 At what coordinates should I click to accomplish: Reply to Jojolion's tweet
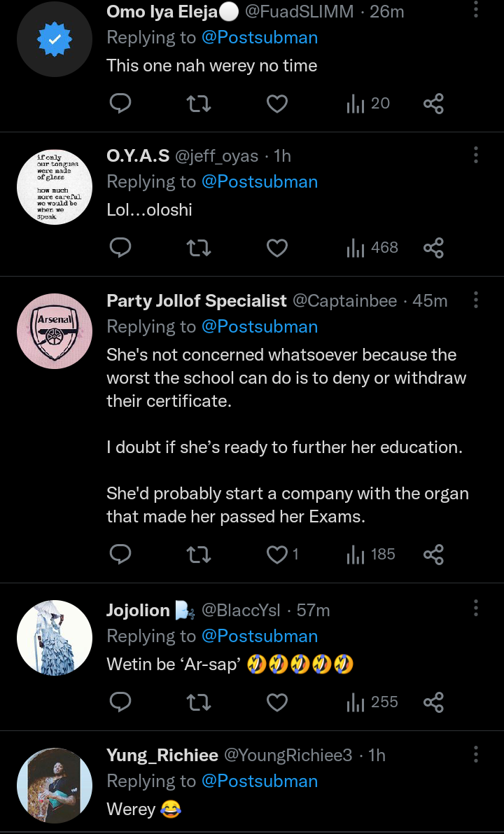pyautogui.click(x=121, y=702)
